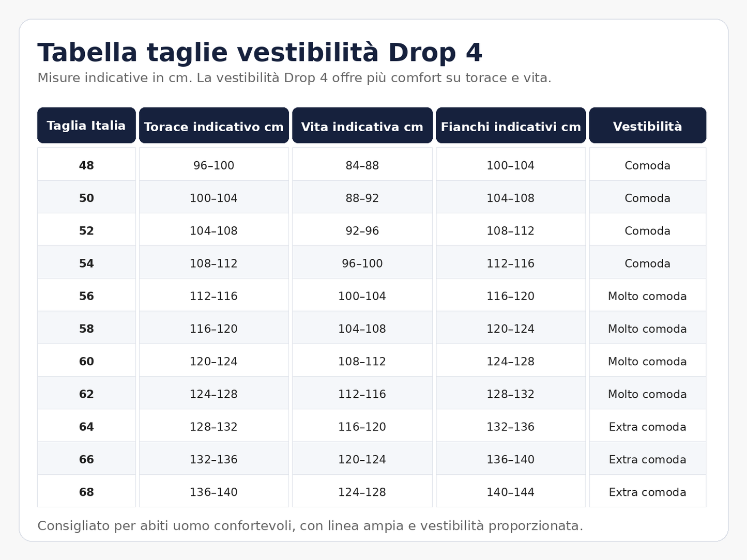
Task: Select the Vita indicativa cm header
Action: tap(362, 126)
